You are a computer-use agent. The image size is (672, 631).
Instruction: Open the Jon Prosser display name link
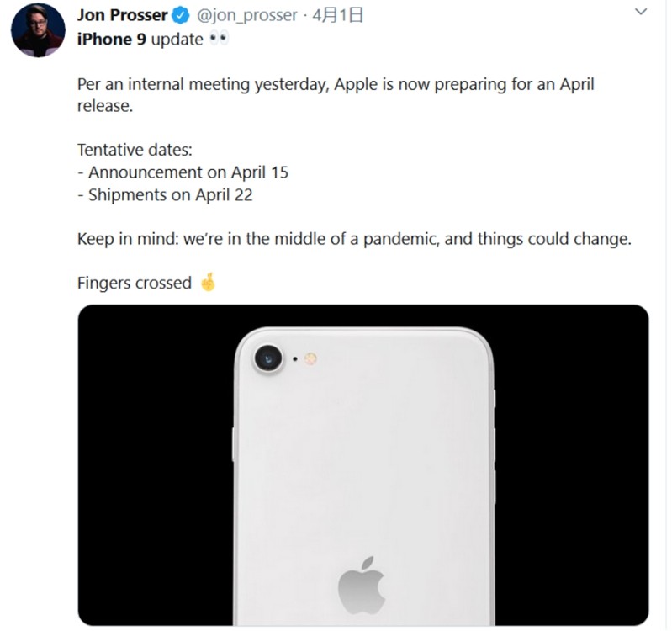click(122, 16)
